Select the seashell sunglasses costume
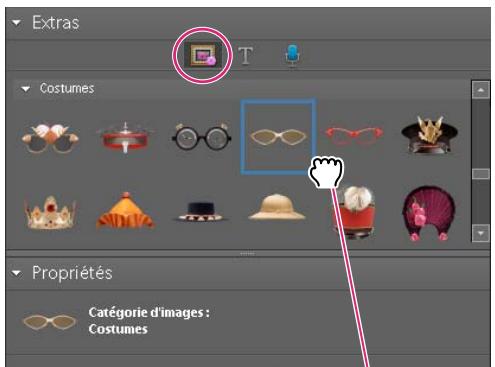This screenshot has width=495, height=367. (50, 138)
